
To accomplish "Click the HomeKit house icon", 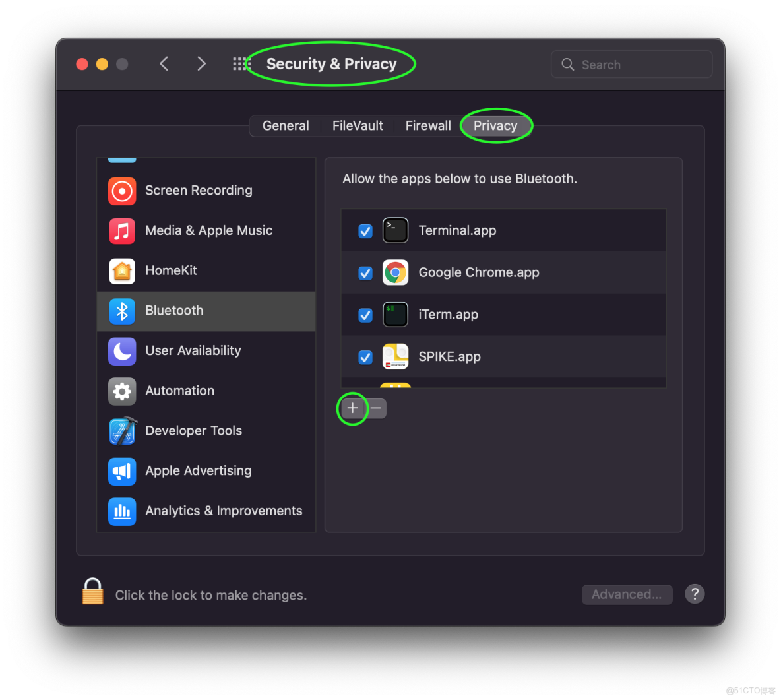I will click(122, 270).
